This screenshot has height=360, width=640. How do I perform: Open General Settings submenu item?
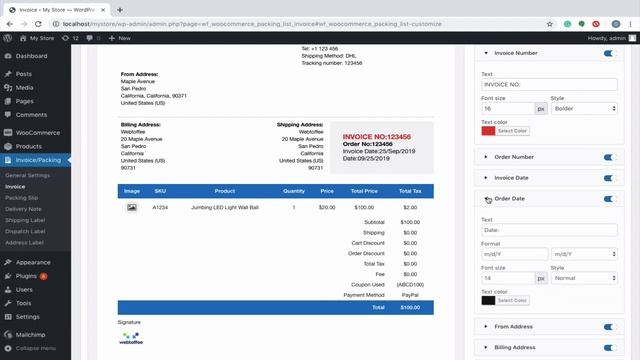pyautogui.click(x=27, y=175)
